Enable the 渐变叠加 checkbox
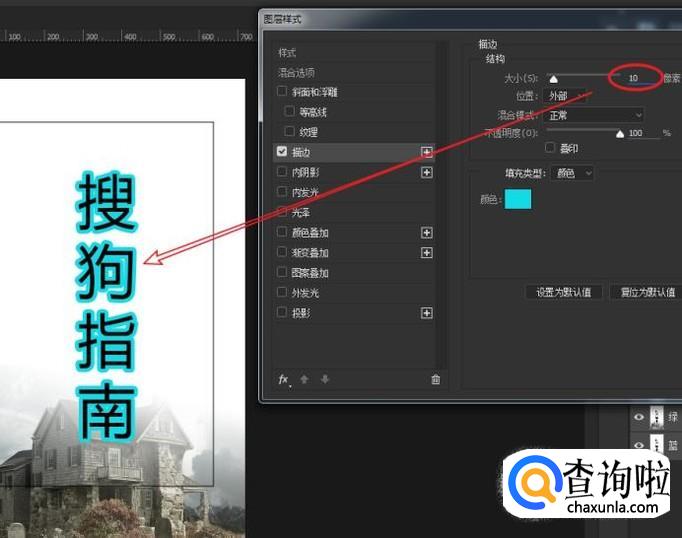This screenshot has width=682, height=538. 282,252
